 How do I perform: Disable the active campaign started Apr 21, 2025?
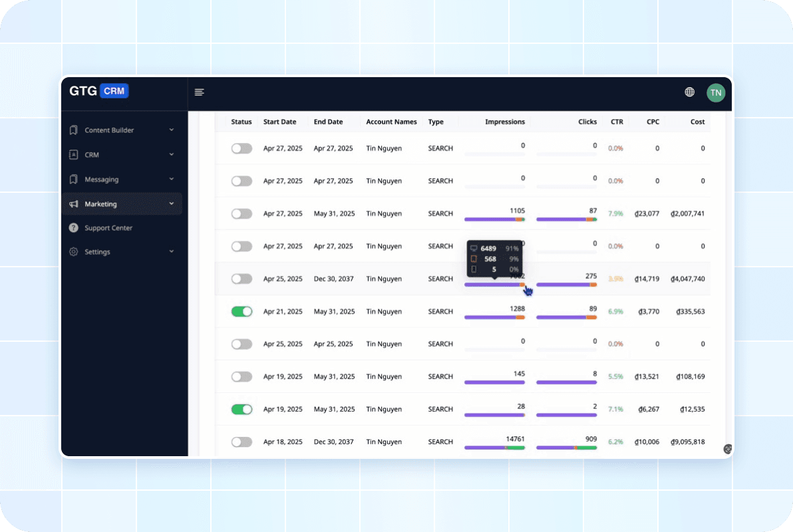click(241, 311)
